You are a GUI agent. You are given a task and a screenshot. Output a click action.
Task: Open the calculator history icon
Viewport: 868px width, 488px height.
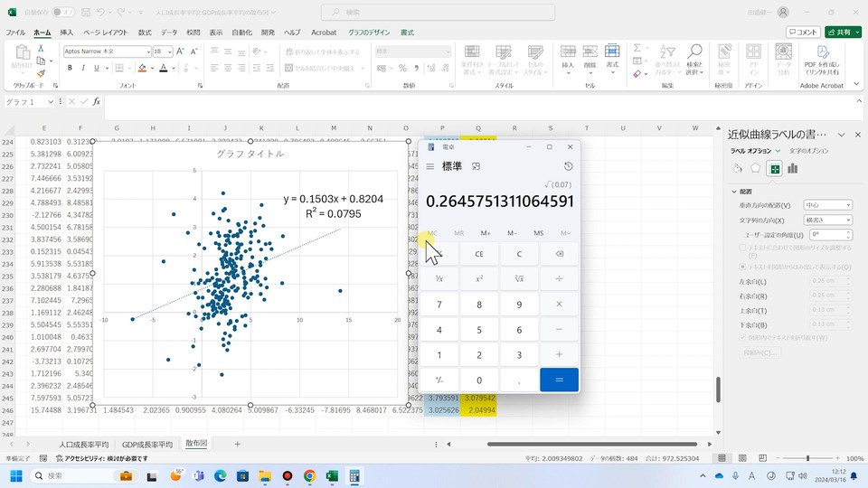(567, 166)
